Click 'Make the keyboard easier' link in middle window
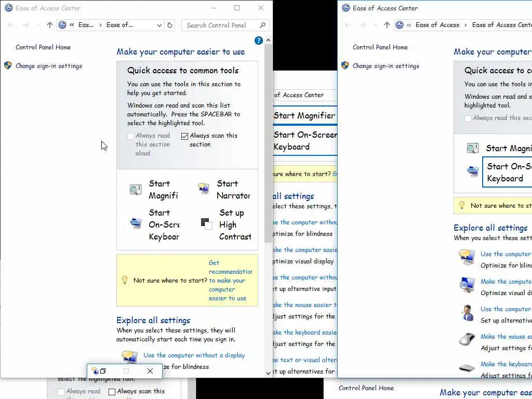Viewport: 532px width, 399px height. pyautogui.click(x=304, y=332)
